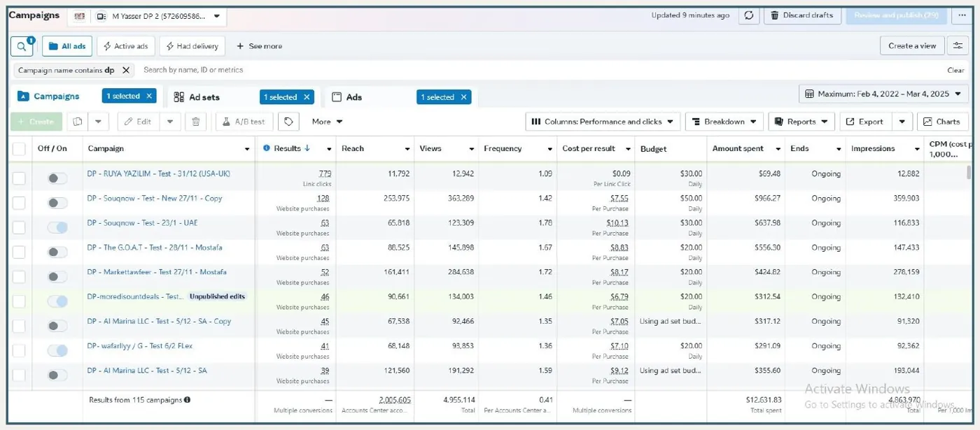Click the vertical scrollbar of the table
980x430 pixels.
[969, 172]
